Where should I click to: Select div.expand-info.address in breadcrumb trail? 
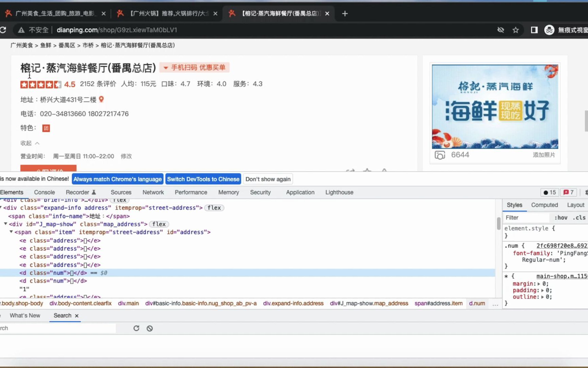click(x=293, y=303)
